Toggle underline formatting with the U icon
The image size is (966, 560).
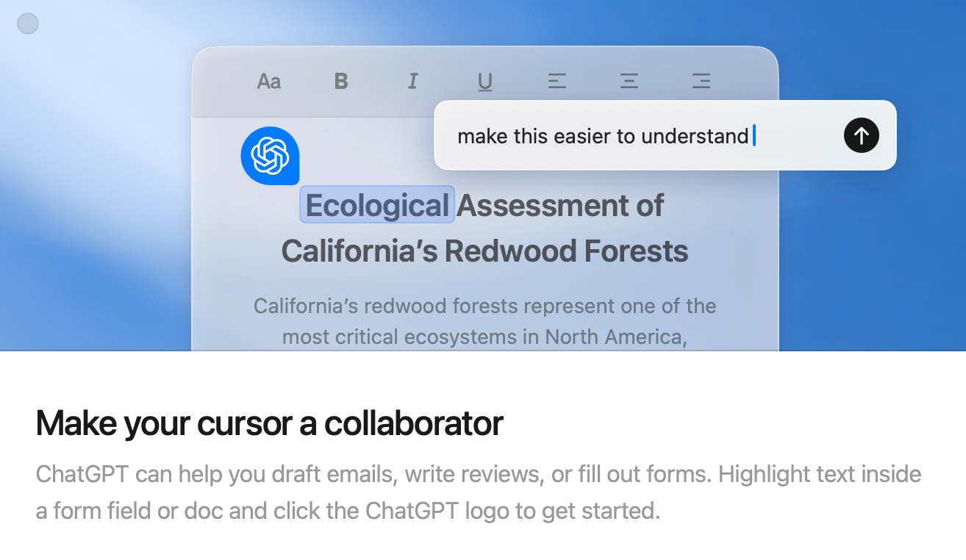(485, 82)
